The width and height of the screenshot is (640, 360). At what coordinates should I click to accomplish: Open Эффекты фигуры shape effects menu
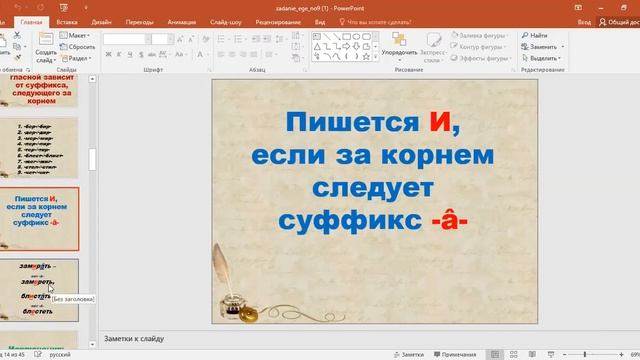tap(481, 58)
